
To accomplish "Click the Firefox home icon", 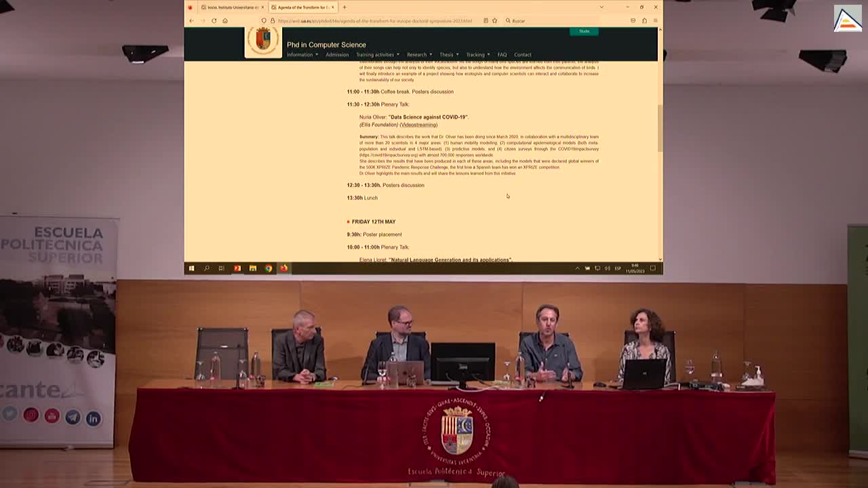I will click(225, 21).
